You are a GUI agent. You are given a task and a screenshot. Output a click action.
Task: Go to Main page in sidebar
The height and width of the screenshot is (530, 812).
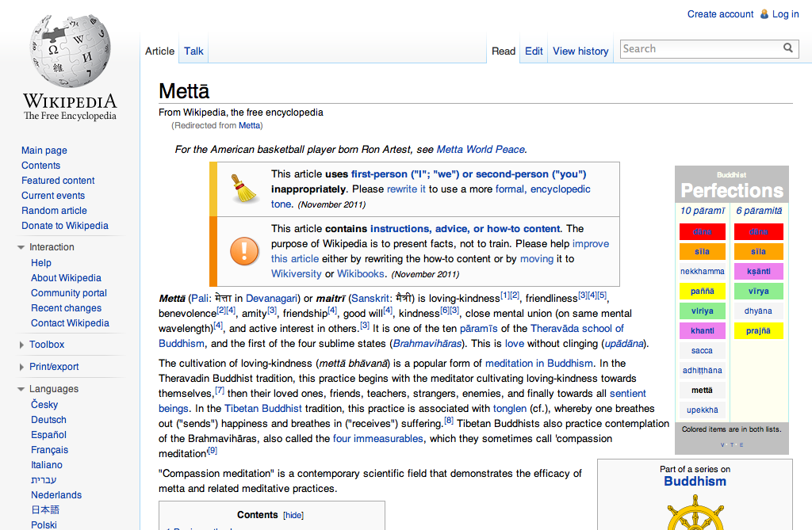[44, 151]
